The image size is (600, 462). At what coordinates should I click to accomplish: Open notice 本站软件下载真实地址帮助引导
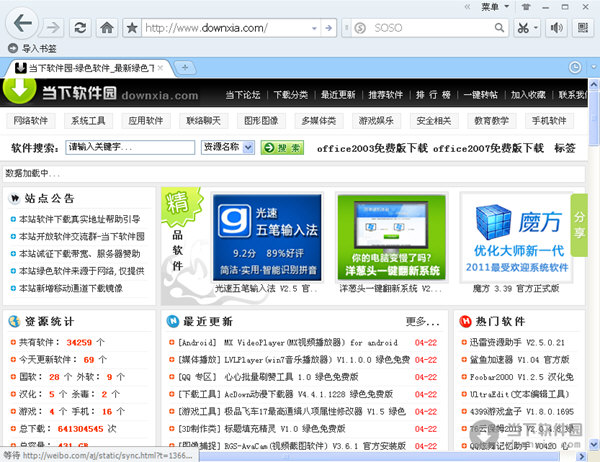coord(80,219)
